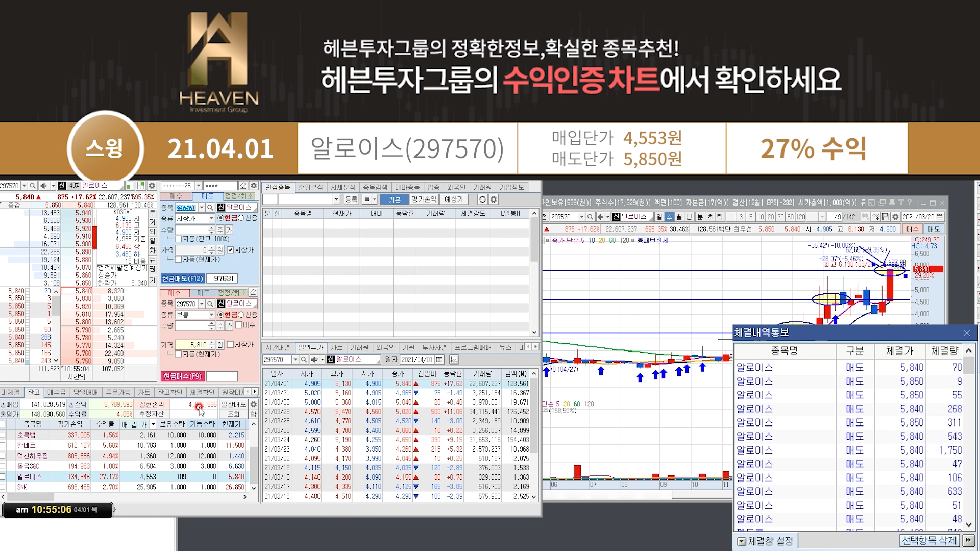This screenshot has height=551, width=980.
Task: Click the 5,840 price cell in order book
Action: pyautogui.click(x=77, y=291)
